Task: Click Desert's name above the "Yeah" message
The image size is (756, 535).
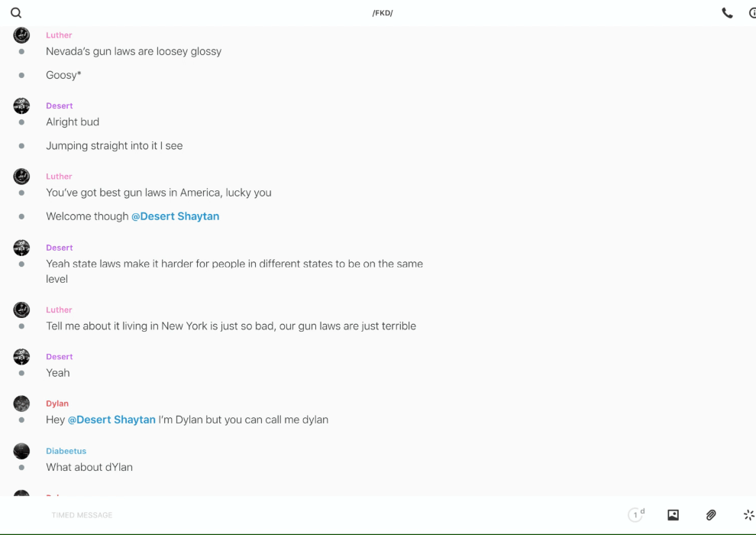Action: coord(60,357)
